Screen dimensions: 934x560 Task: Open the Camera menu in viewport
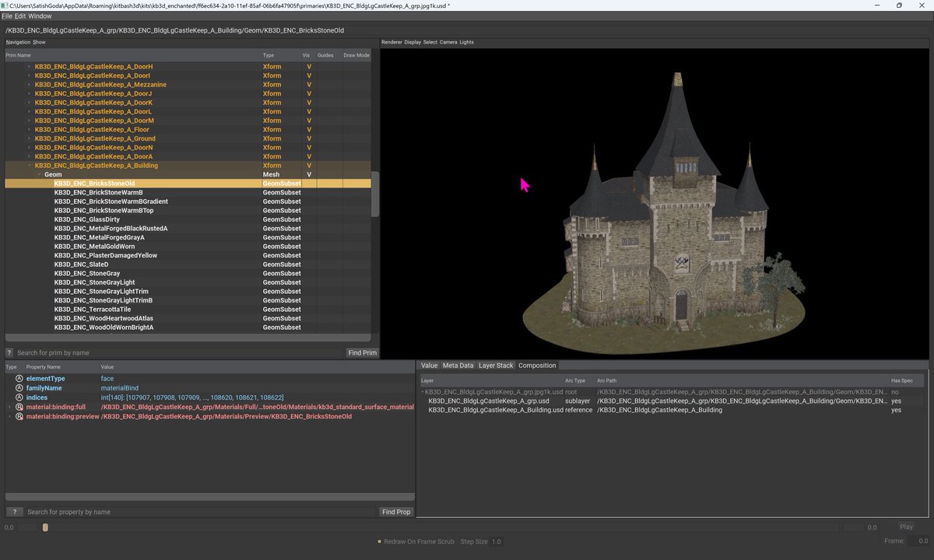(448, 42)
